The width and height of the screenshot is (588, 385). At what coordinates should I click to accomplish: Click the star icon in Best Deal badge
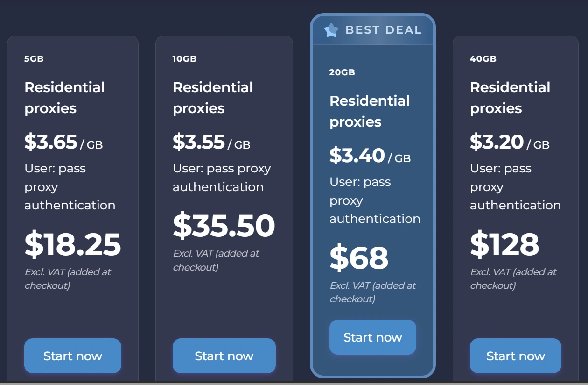coord(331,30)
